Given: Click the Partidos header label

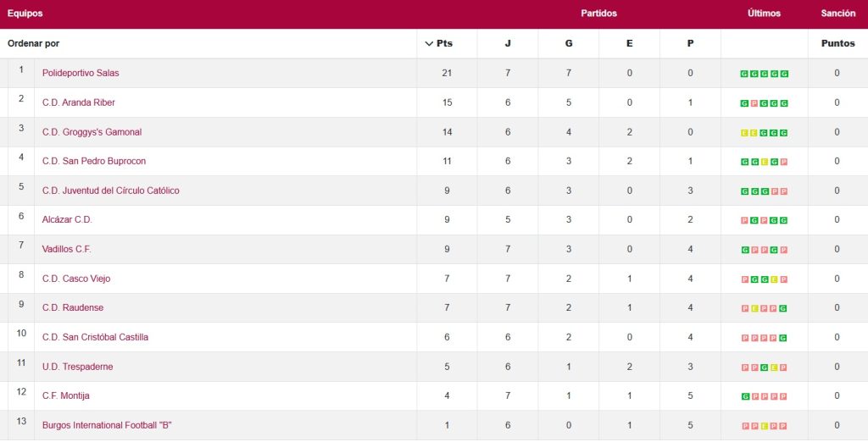Looking at the screenshot, I should coord(598,14).
